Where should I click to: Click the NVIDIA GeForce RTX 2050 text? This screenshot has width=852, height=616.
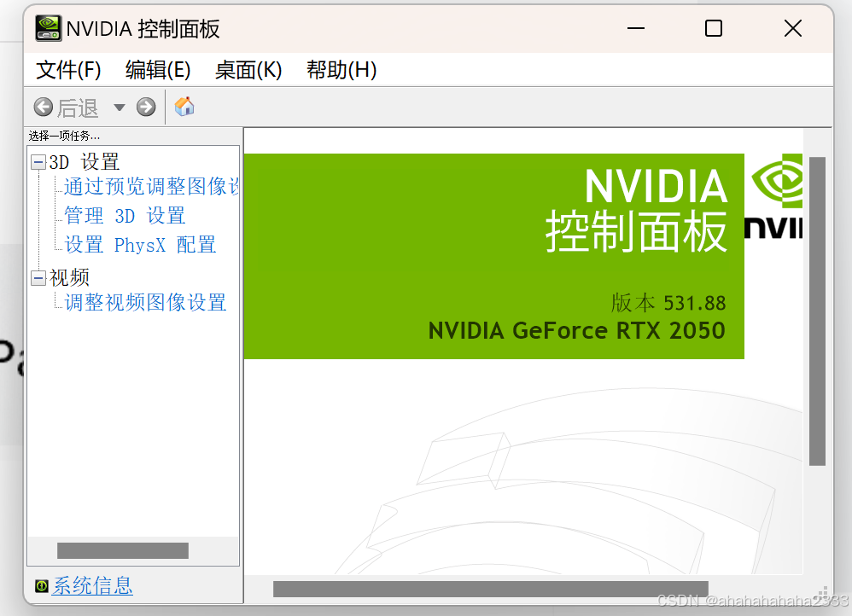(577, 330)
